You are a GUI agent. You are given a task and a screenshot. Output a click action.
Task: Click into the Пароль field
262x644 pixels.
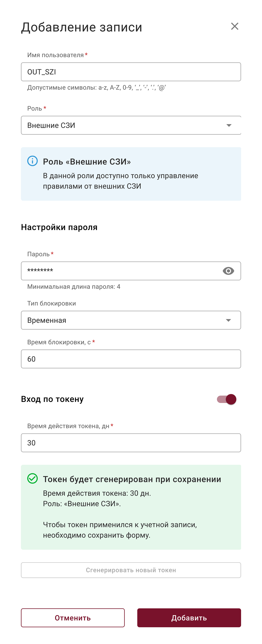click(120, 271)
